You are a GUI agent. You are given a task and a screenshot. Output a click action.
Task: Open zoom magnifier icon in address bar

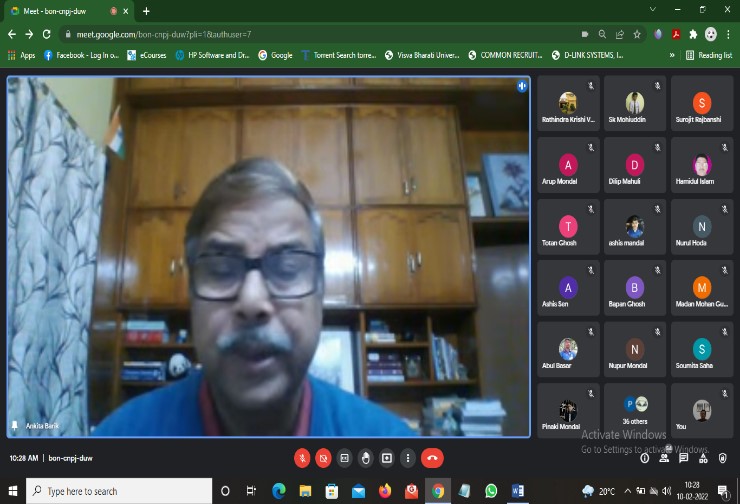[x=602, y=34]
